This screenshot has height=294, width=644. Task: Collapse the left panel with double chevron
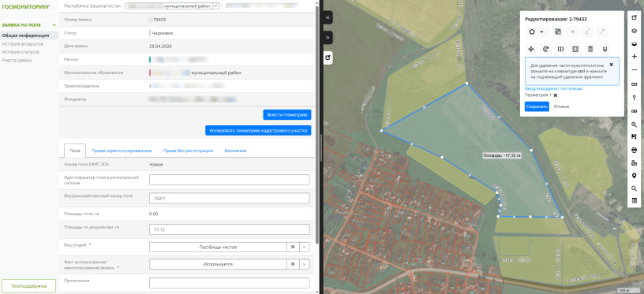(328, 18)
